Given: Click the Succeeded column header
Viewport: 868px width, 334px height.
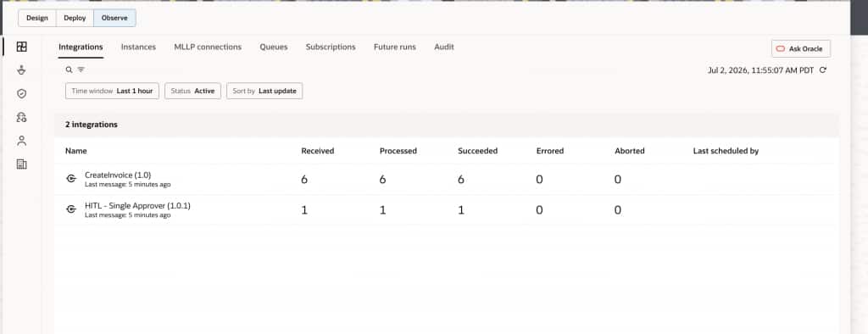Looking at the screenshot, I should 478,151.
